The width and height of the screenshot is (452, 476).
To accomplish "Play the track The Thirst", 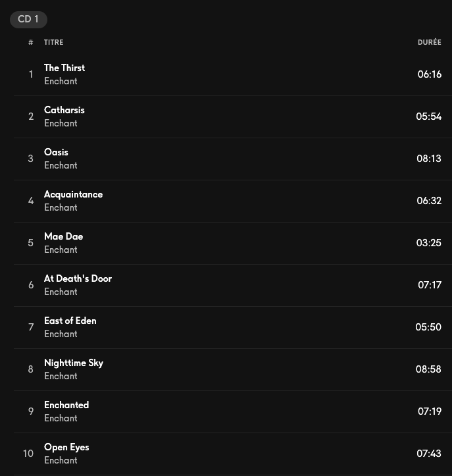I will click(64, 68).
